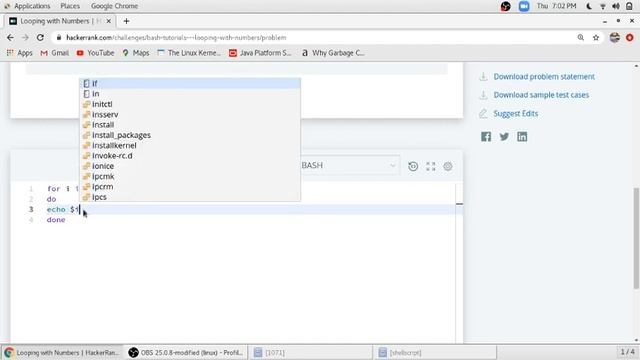Open The Linux Kernel bookmark
This screenshot has width=640, height=360.
[x=189, y=53]
